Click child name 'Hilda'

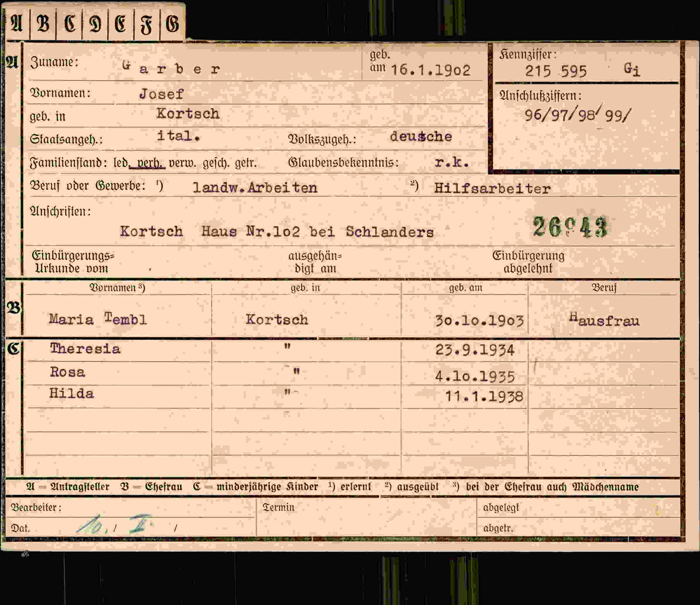tap(71, 393)
